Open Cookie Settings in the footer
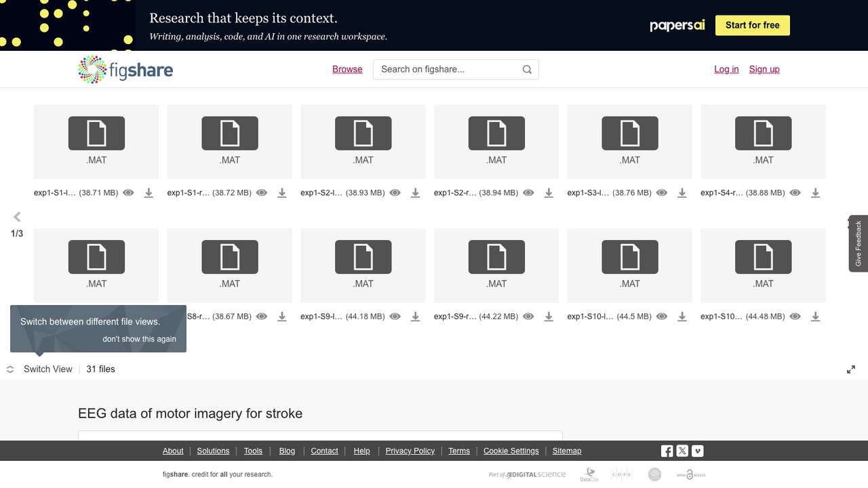 (511, 451)
